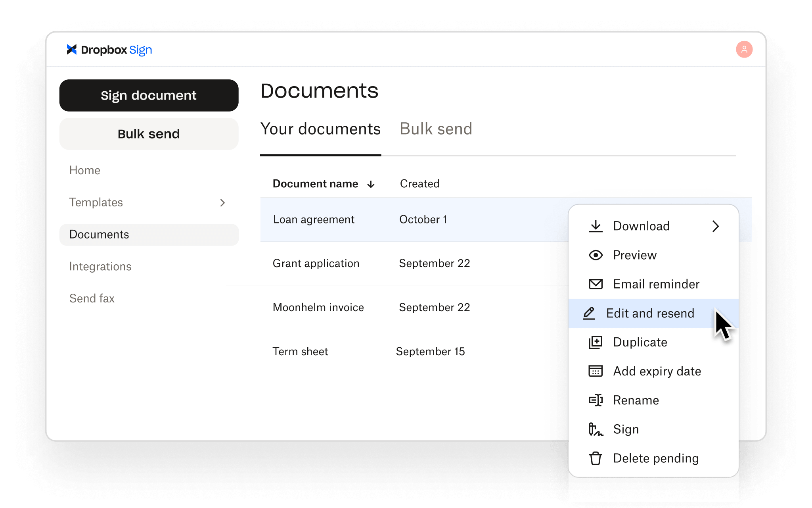
Task: Click the eye icon beside Preview
Action: pyautogui.click(x=596, y=255)
